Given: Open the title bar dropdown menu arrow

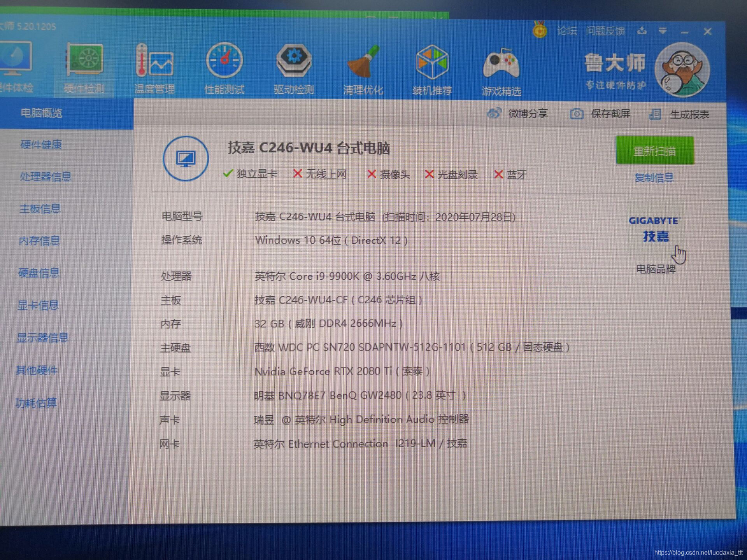Looking at the screenshot, I should pos(663,31).
